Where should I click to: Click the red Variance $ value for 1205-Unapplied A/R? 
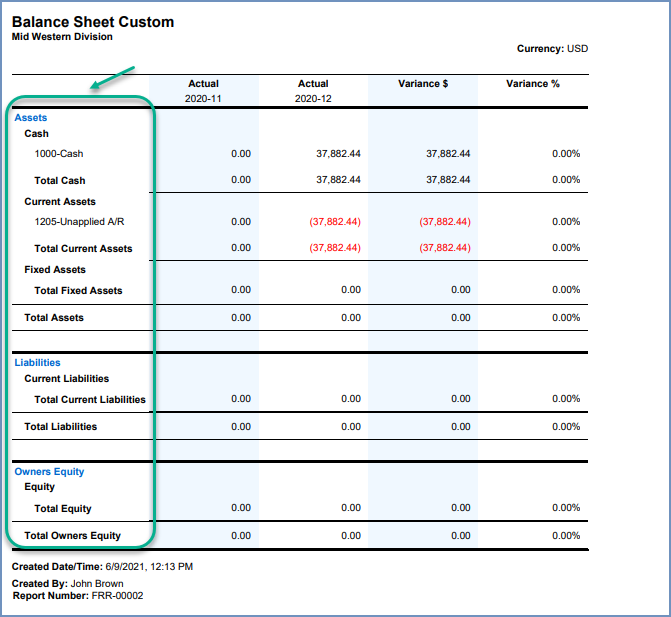444,222
